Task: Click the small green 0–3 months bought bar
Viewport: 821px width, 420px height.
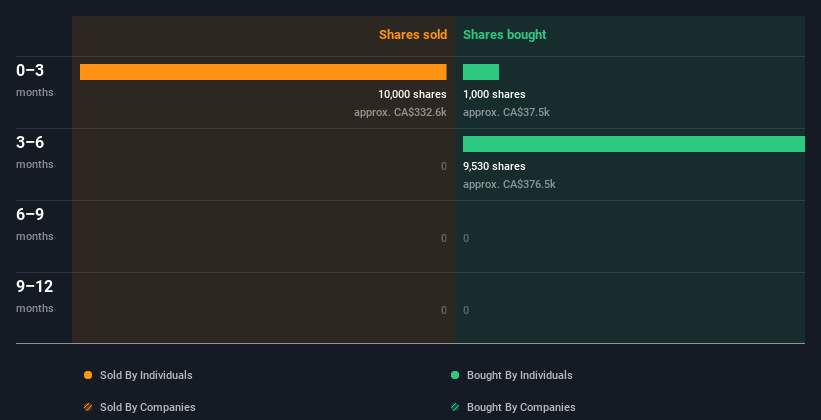Action: pos(481,72)
